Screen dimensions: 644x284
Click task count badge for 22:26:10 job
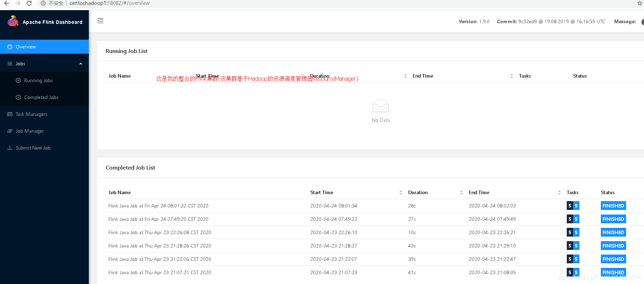573,232
